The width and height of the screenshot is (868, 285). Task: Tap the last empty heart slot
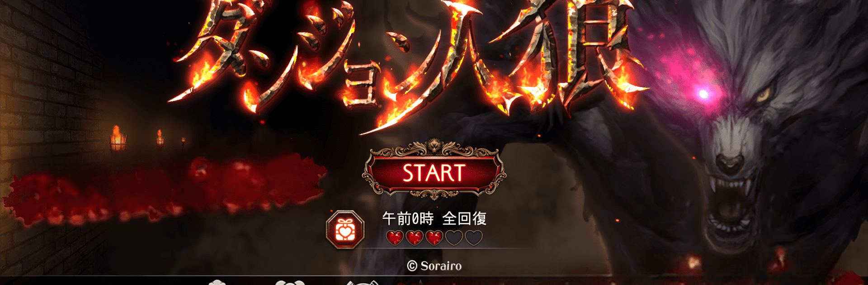(474, 237)
